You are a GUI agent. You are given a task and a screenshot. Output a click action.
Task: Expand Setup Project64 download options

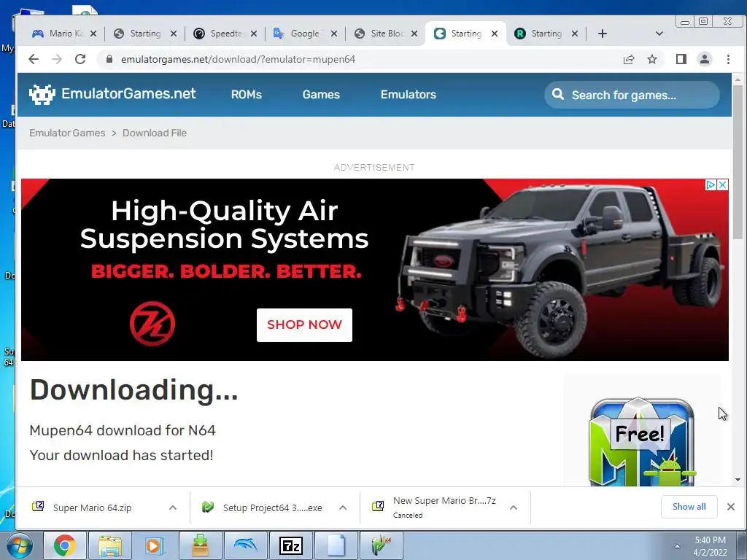point(343,507)
